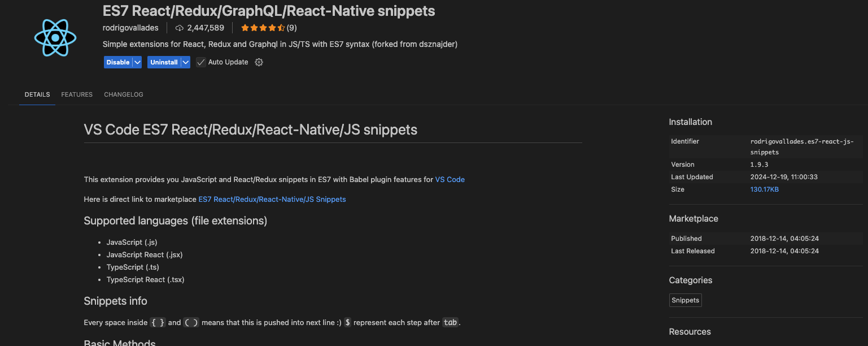
Task: Expand the Disable button dropdown arrow
Action: click(137, 62)
